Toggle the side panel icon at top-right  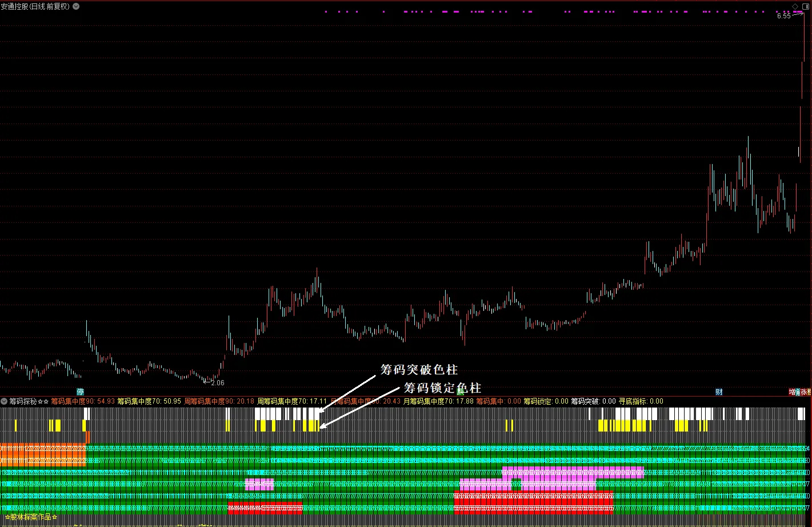[805, 6]
